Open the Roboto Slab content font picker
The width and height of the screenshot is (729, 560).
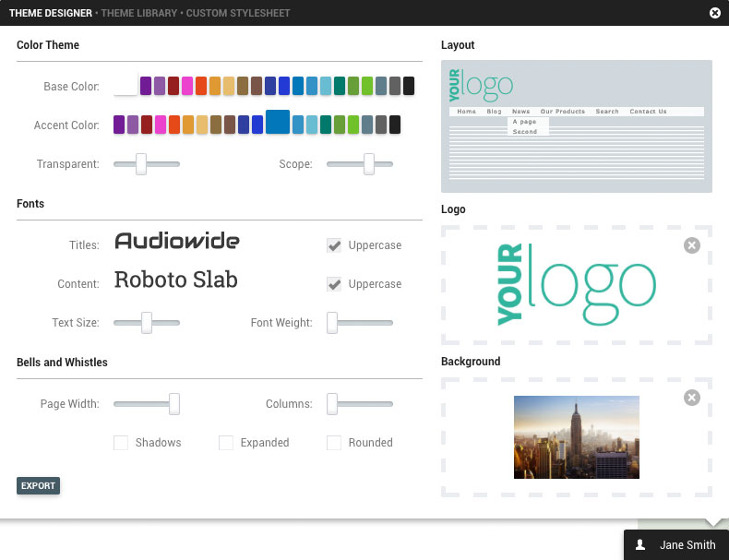pyautogui.click(x=176, y=280)
